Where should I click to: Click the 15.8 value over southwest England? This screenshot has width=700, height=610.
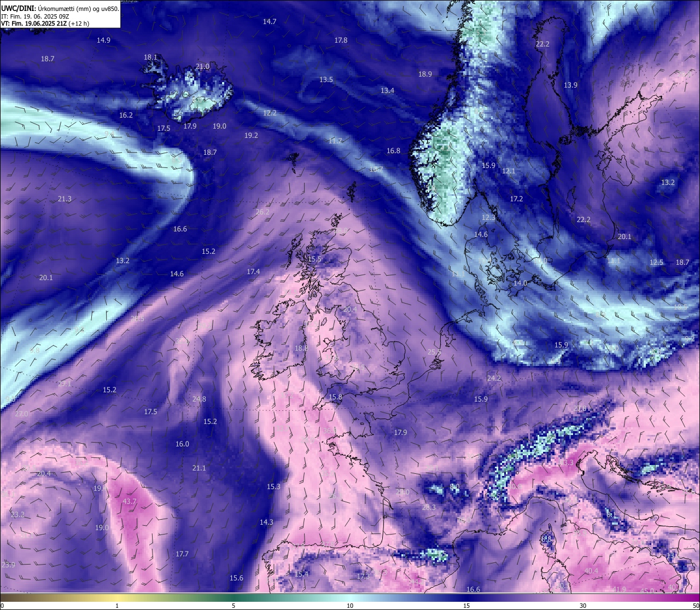click(335, 397)
